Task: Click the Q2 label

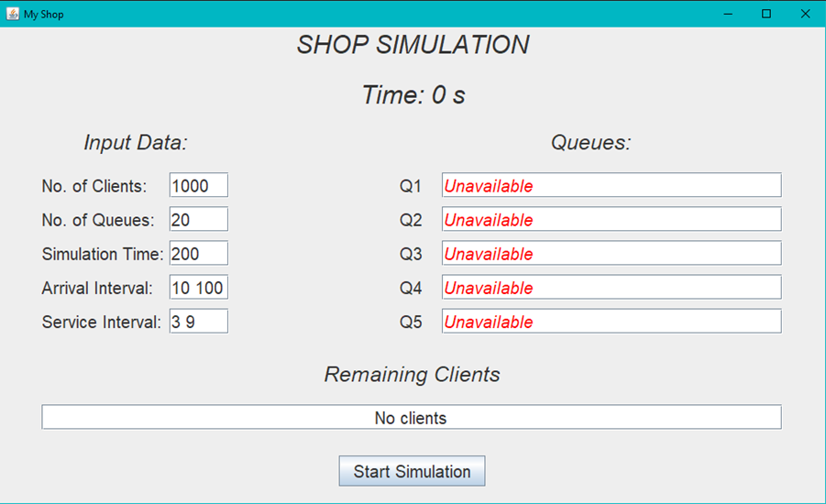Action: [411, 220]
